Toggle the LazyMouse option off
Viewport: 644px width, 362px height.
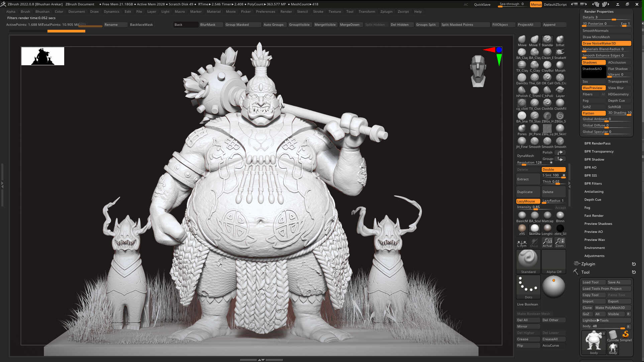point(528,201)
